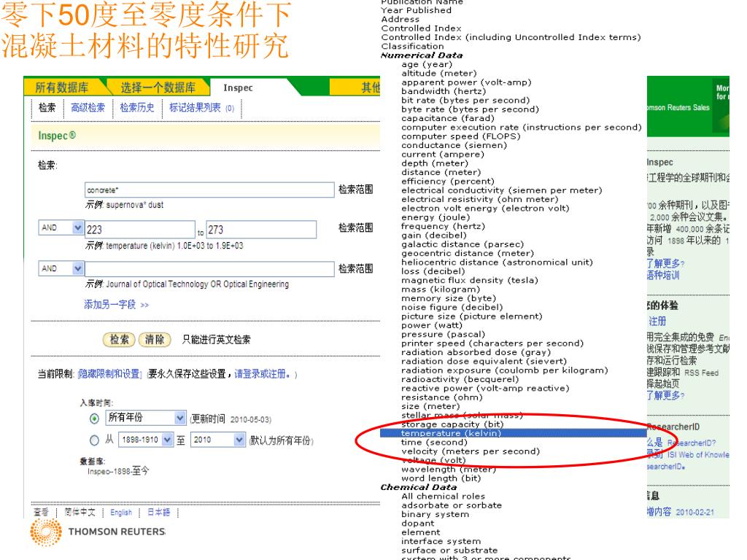747x560 pixels.
Task: Switch to the Inspec tab
Action: [x=239, y=87]
